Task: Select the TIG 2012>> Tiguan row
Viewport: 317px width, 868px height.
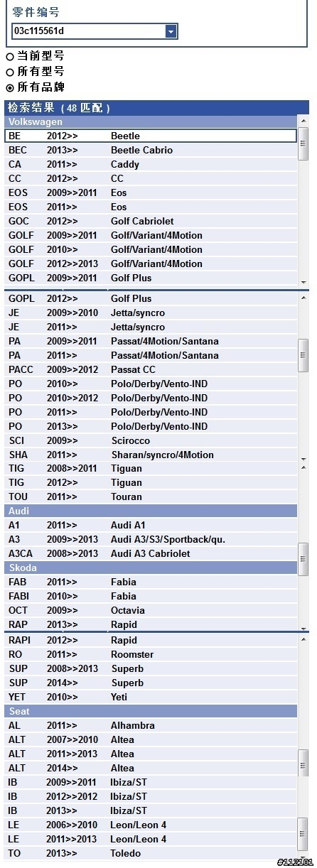Action: (x=151, y=482)
